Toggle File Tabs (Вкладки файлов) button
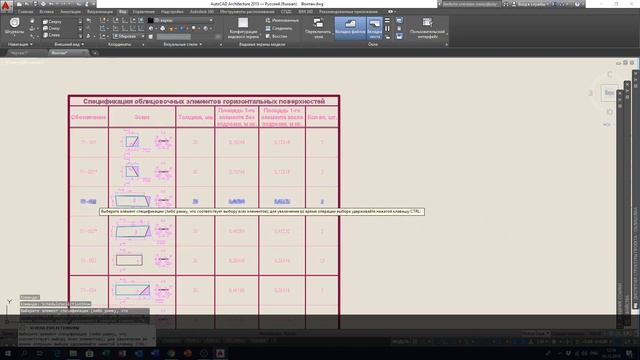This screenshot has height=360, width=640. [x=350, y=28]
